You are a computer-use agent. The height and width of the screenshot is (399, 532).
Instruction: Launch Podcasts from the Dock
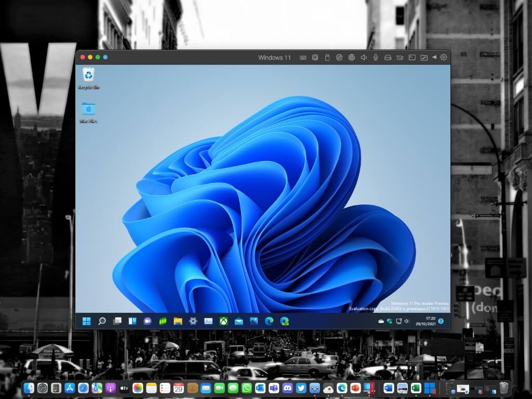coord(111,388)
